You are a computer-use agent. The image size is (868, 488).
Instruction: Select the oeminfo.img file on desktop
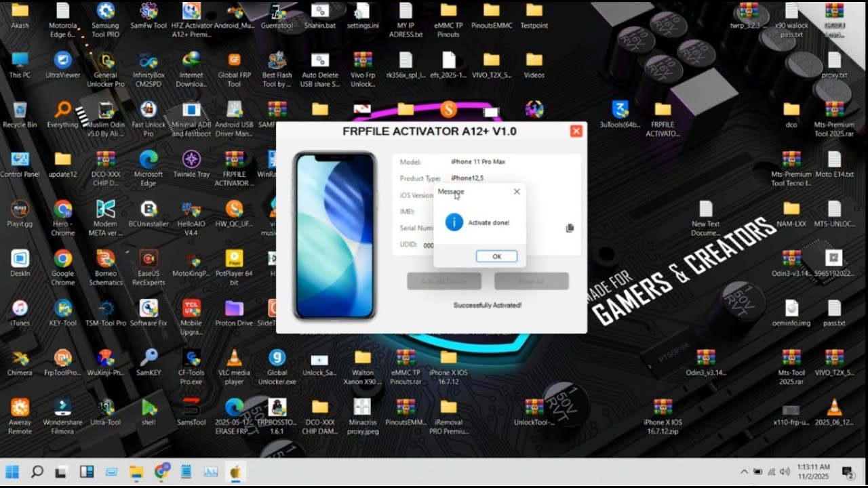tap(791, 313)
